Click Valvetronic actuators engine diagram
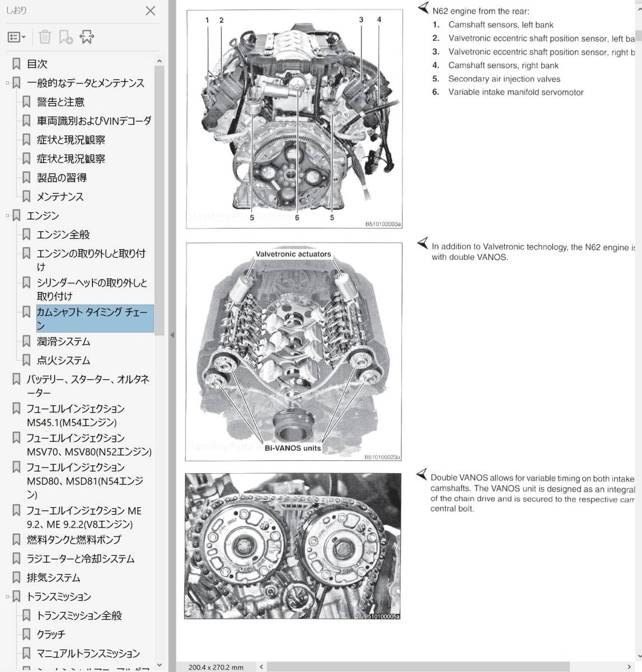 tap(294, 352)
